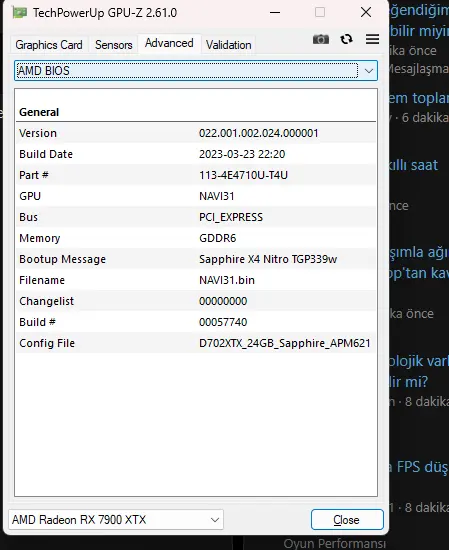Click the GPU-Z app icon in title bar
Image resolution: width=449 pixels, height=550 pixels.
coord(19,13)
